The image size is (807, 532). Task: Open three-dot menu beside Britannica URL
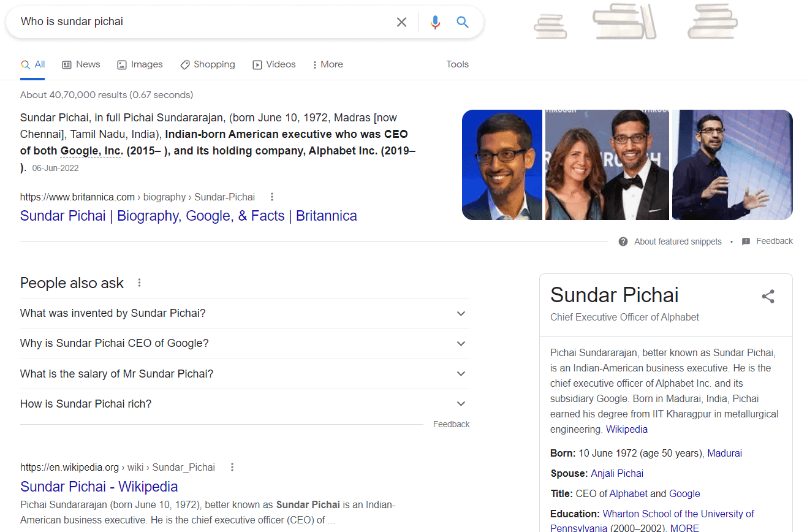coord(272,197)
